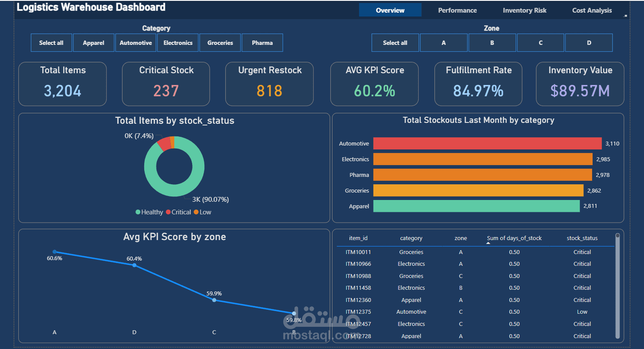This screenshot has width=644, height=349.
Task: Click the red Critical donut segment
Action: 164,144
